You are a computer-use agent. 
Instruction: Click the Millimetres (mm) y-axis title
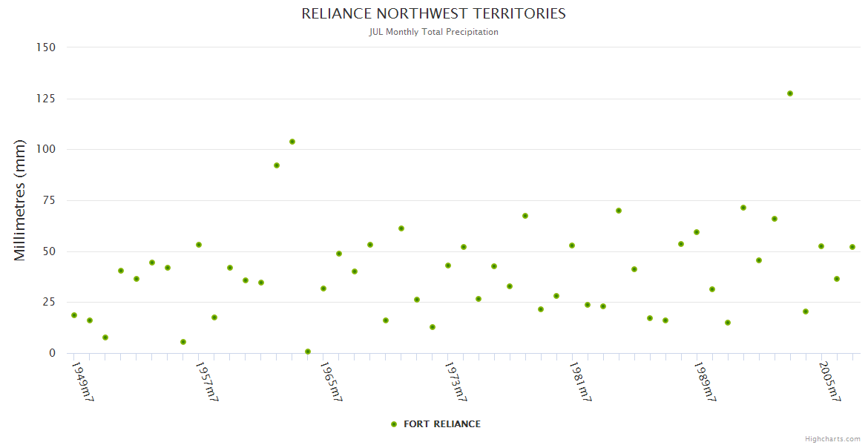coord(20,200)
